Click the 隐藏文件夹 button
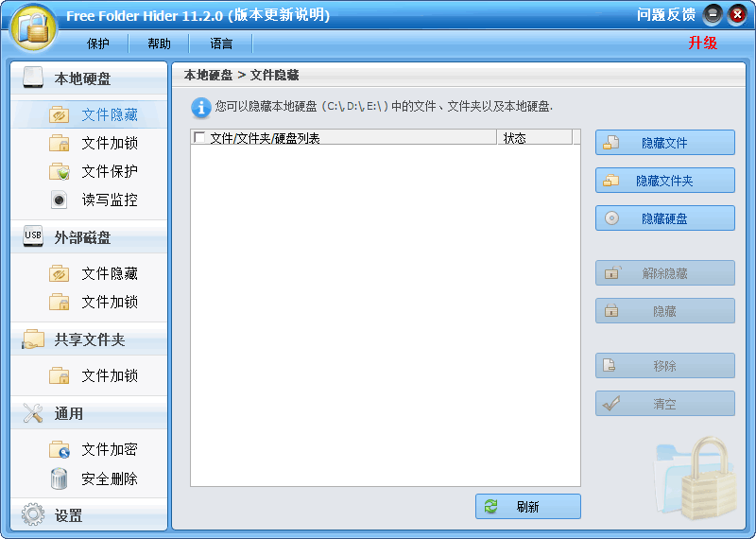Screen dimensions: 756x539 665,181
